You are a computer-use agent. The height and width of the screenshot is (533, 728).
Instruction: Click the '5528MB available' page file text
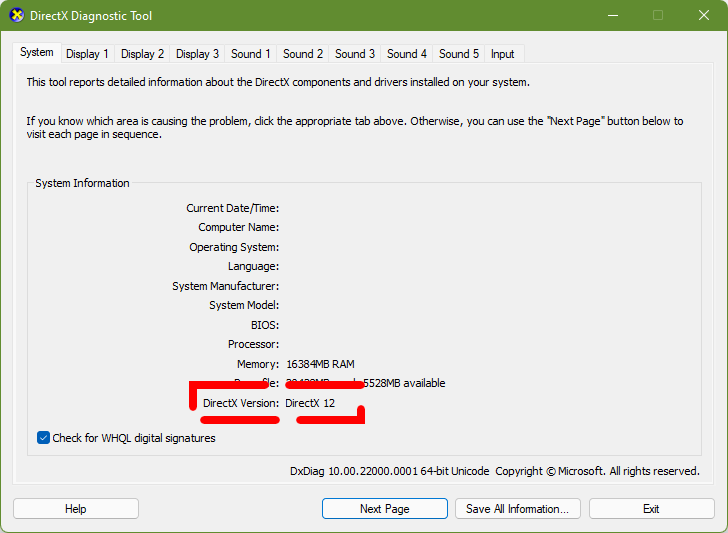coord(404,383)
